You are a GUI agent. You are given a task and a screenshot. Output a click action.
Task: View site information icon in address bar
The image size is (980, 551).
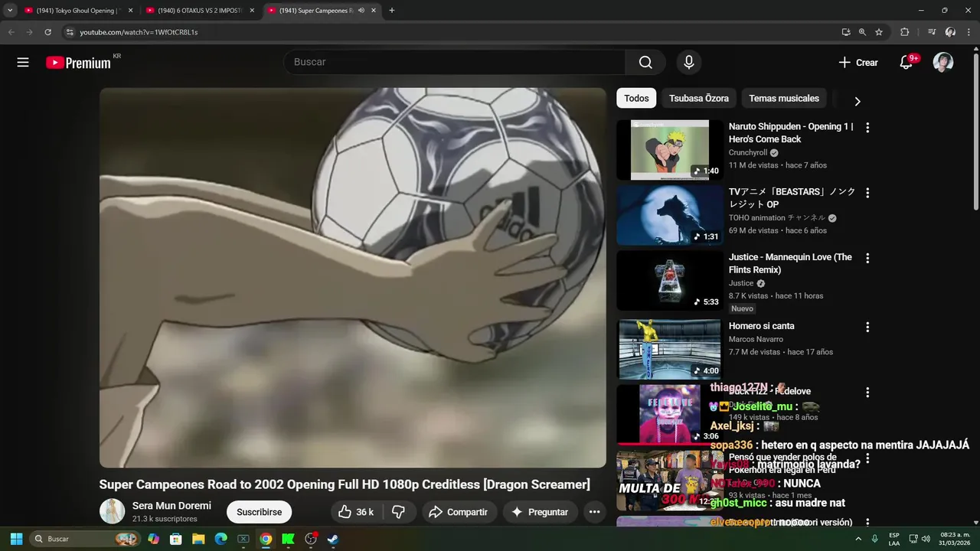click(70, 32)
